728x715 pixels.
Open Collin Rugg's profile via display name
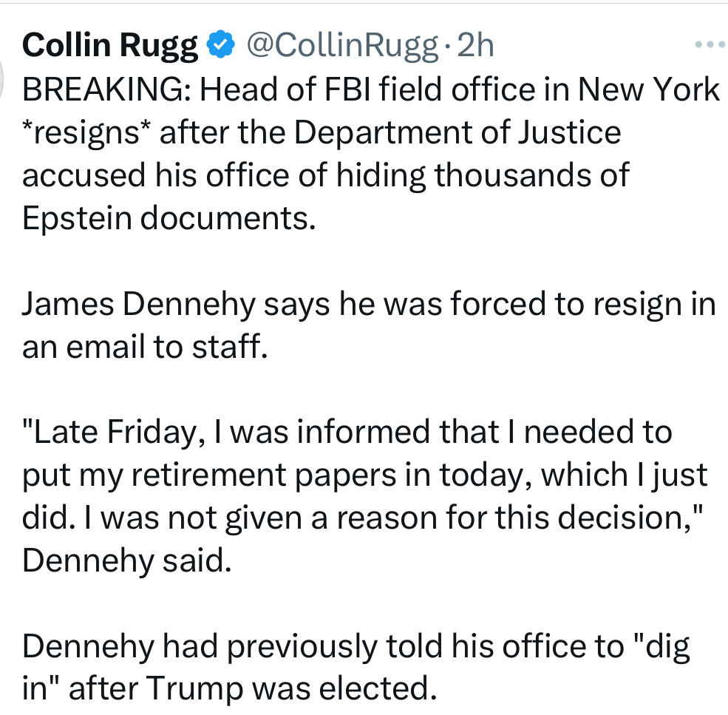[110, 46]
